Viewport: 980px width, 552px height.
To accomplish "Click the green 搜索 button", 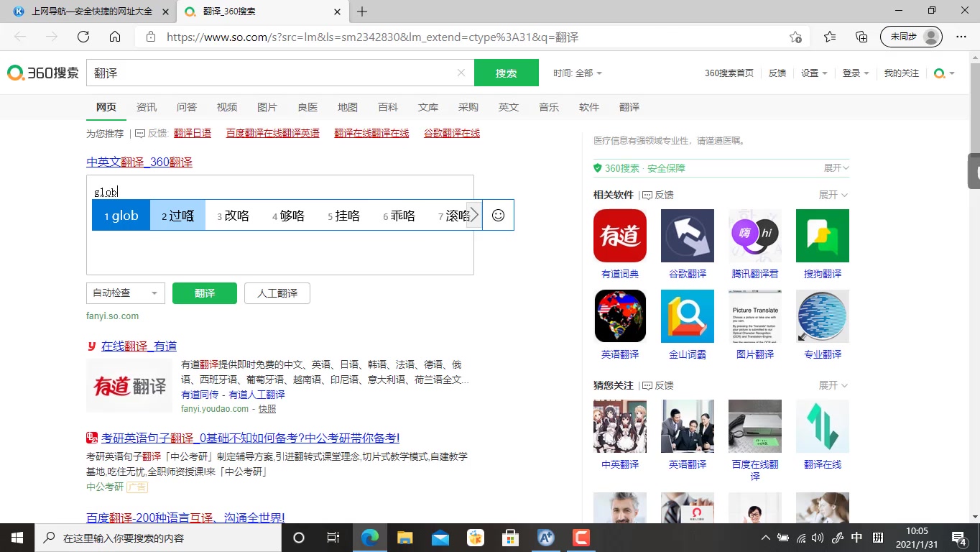I will 507,73.
